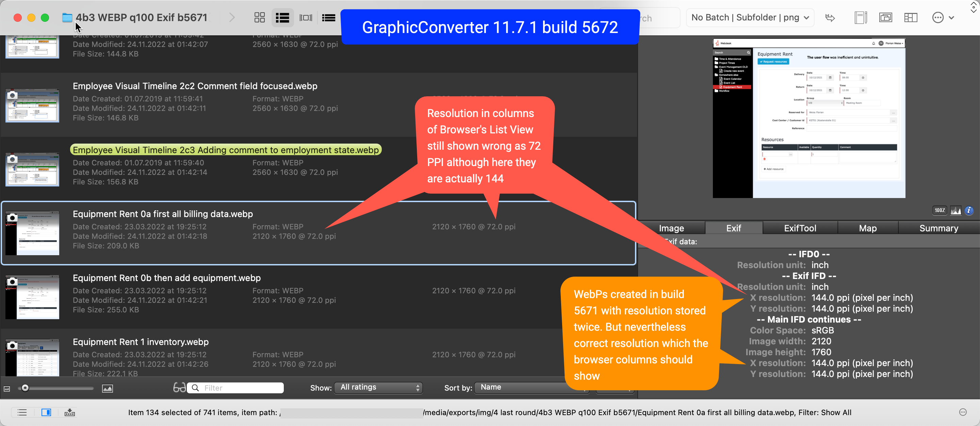This screenshot has width=980, height=426.
Task: Click the large preview image in right panel
Action: tap(809, 118)
